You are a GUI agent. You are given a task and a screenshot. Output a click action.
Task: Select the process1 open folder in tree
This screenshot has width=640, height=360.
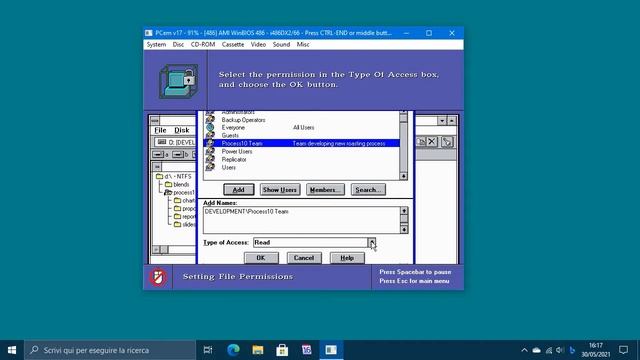pyautogui.click(x=180, y=193)
